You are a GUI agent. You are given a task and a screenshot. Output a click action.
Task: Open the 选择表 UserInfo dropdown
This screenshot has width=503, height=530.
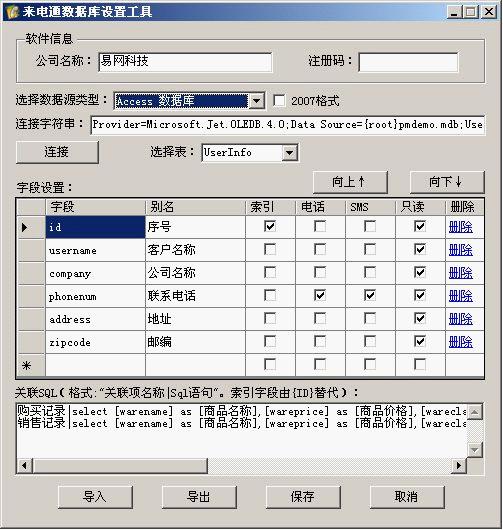289,152
